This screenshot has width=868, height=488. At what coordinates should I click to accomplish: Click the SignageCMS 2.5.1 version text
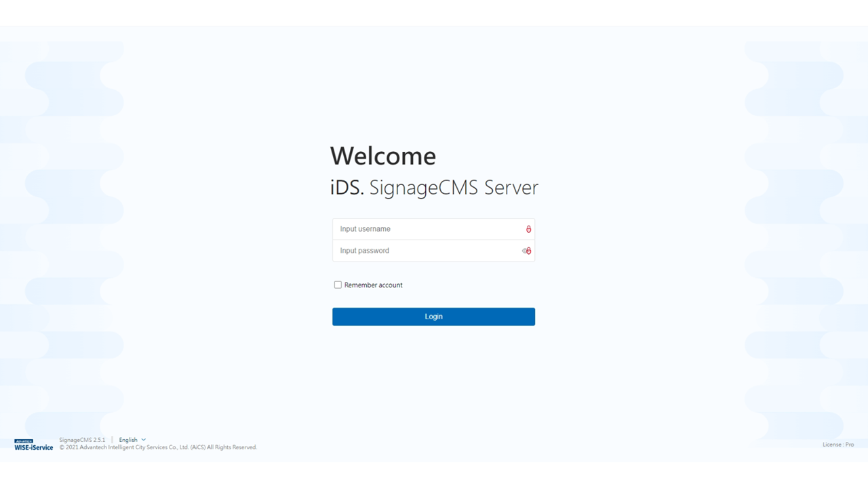82,440
